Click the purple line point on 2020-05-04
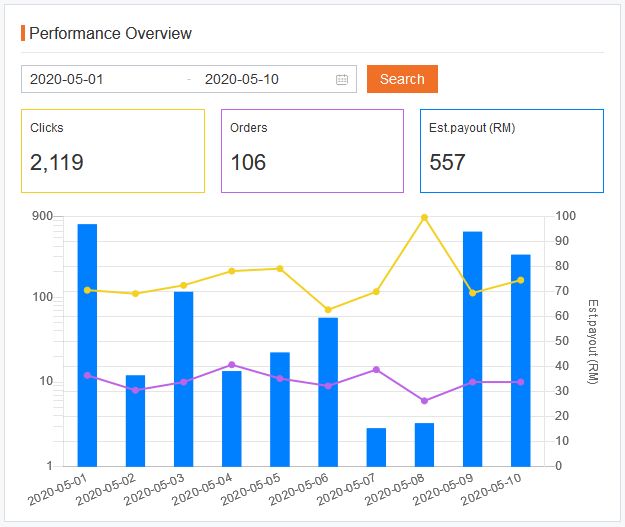 coord(232,365)
